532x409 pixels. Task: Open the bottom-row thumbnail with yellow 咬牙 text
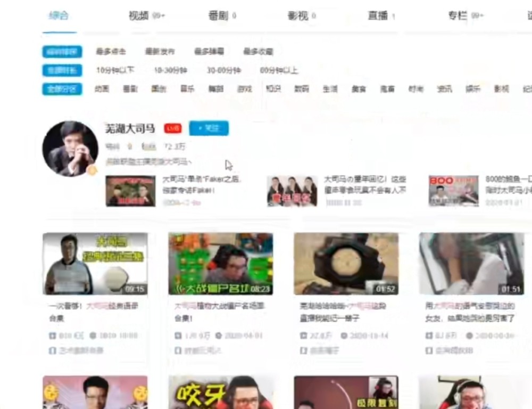[x=221, y=392]
